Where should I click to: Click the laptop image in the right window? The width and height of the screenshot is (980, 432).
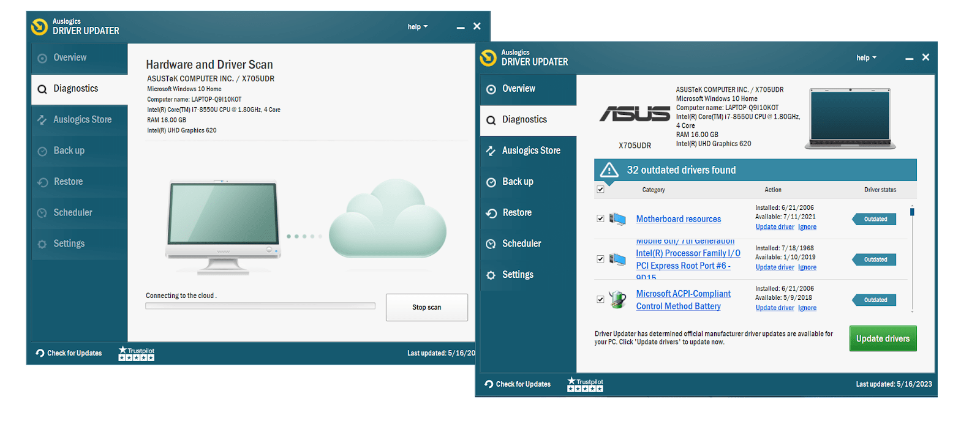click(850, 119)
